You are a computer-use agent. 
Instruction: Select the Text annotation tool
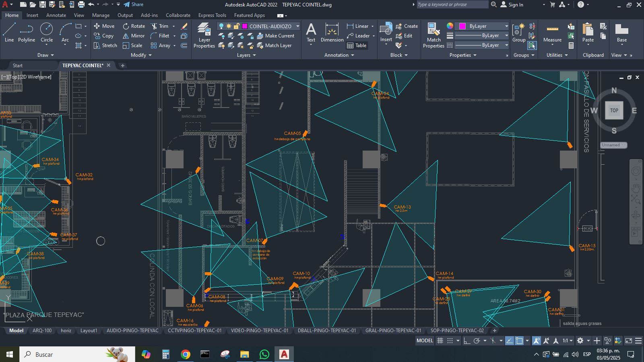tap(311, 33)
